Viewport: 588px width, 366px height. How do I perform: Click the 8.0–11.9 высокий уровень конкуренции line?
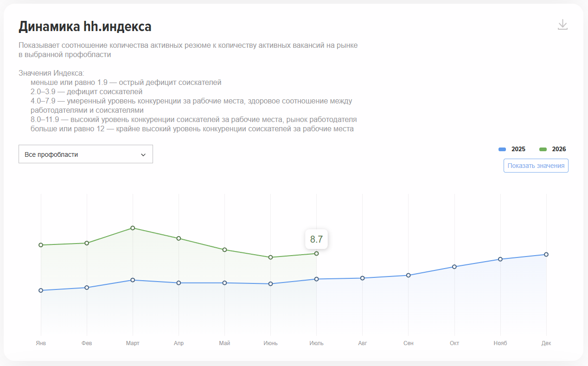coord(193,120)
